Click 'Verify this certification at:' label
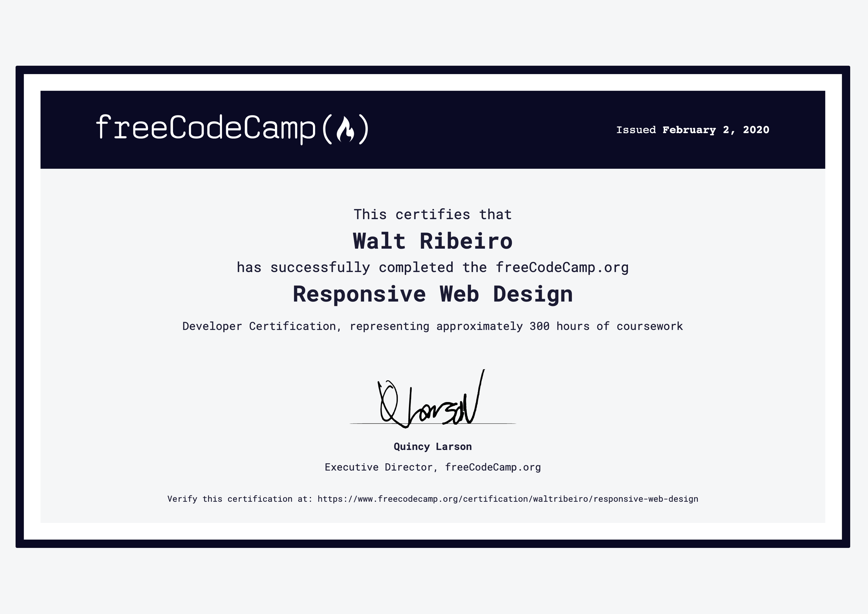This screenshot has width=868, height=614. (x=240, y=499)
